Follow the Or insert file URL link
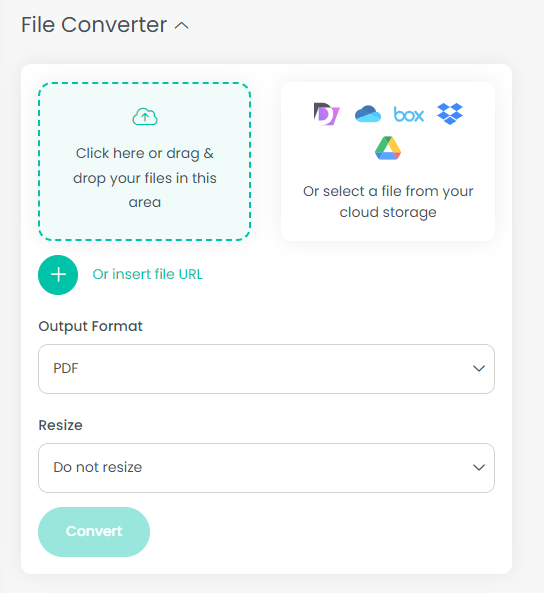 [148, 274]
